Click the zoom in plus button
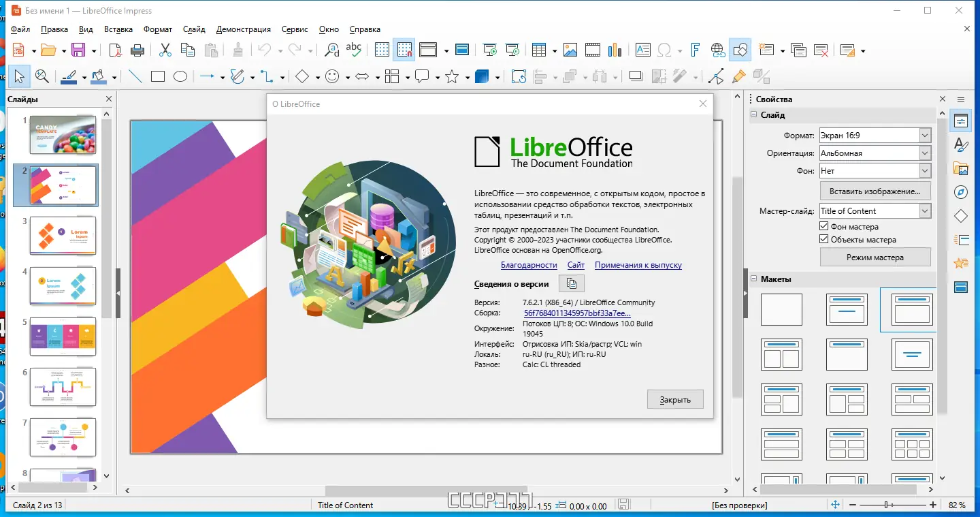The image size is (980, 517). tap(934, 505)
